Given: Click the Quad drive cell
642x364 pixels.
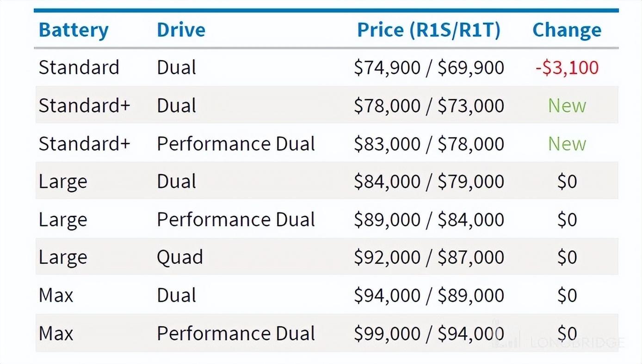Looking at the screenshot, I should pos(180,257).
